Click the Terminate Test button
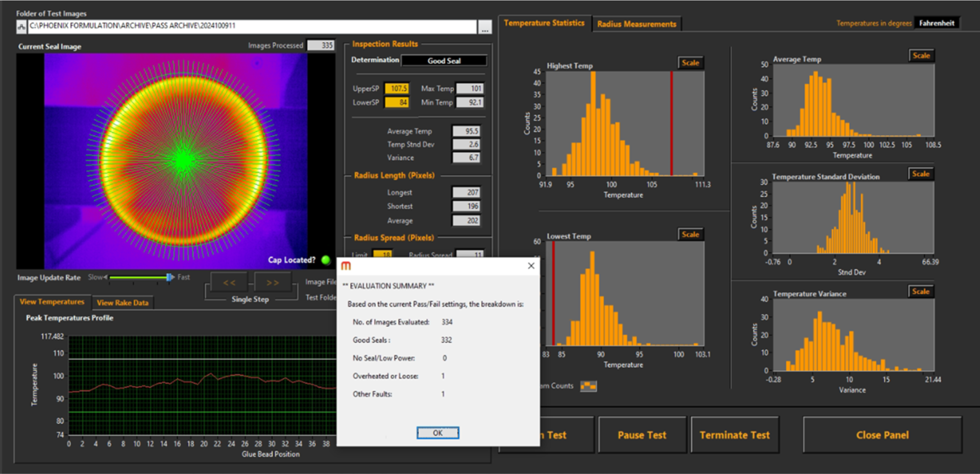Viewport: 980px width, 474px height. [734, 435]
